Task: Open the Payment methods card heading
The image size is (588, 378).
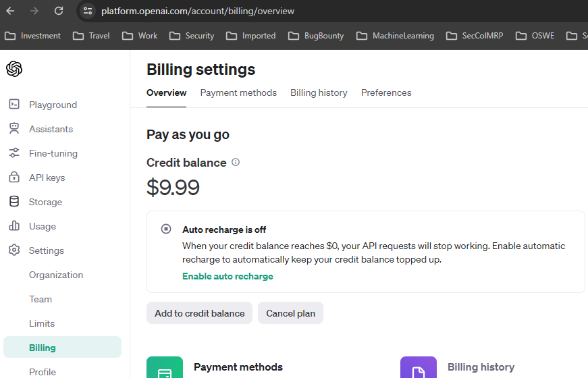Action: [238, 367]
